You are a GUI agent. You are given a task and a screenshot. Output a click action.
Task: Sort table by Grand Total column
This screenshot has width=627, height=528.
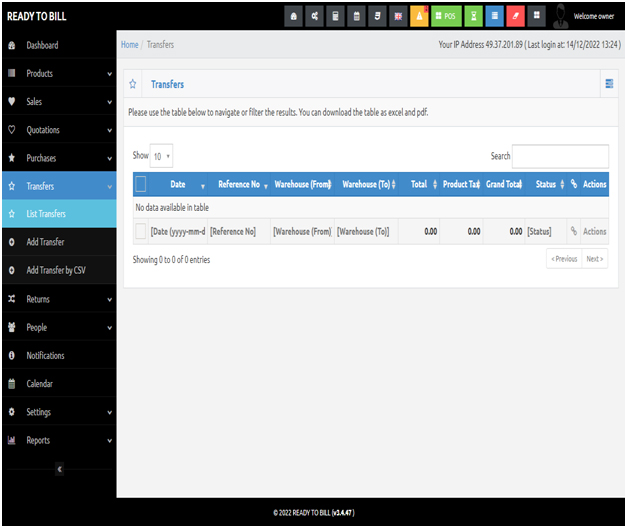[x=504, y=184]
